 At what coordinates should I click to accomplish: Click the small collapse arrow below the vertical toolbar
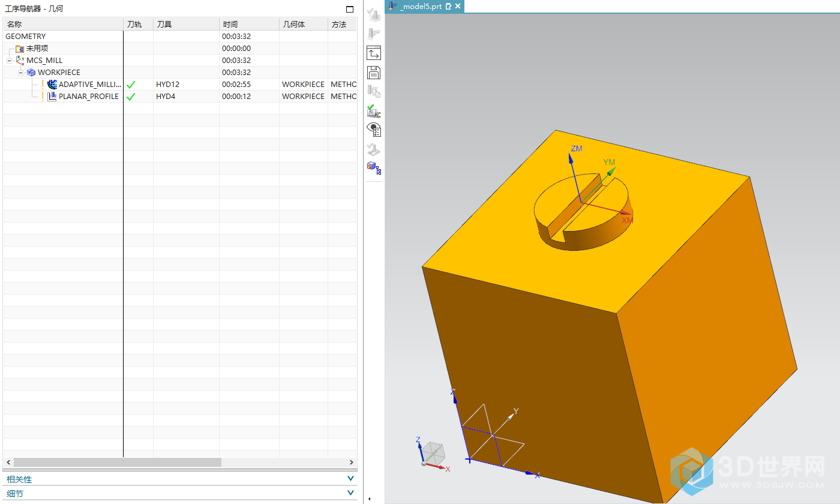coord(369,499)
